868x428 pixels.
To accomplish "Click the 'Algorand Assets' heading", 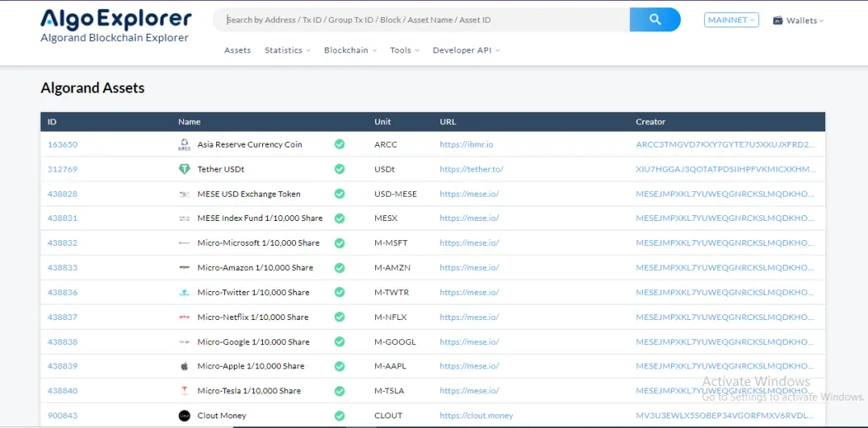I will click(93, 88).
